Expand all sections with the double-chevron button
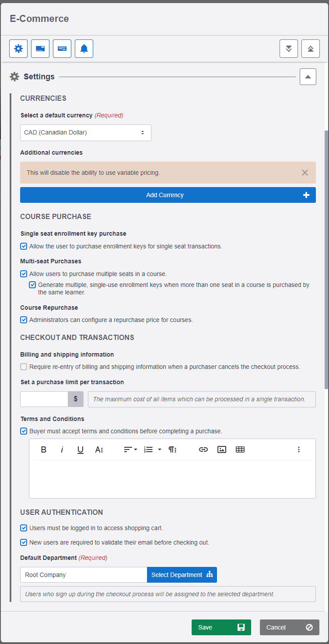The image size is (329, 644). (x=288, y=48)
